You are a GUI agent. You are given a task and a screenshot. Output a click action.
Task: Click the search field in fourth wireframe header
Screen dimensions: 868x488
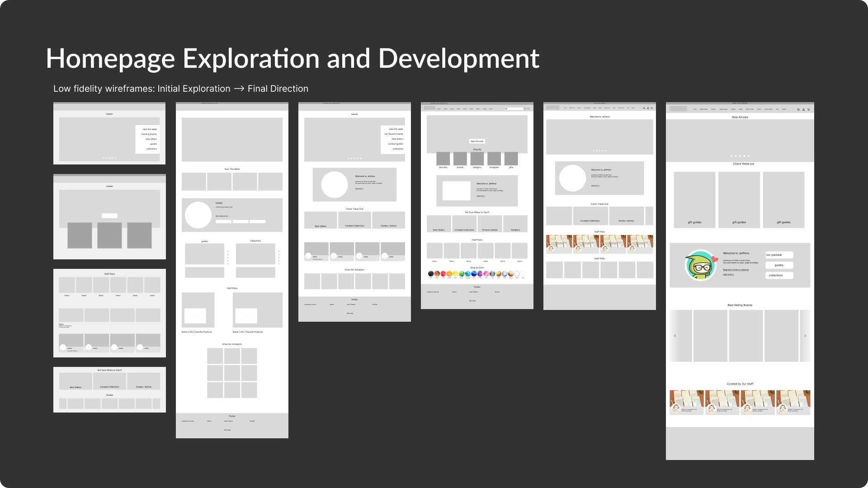coord(514,109)
